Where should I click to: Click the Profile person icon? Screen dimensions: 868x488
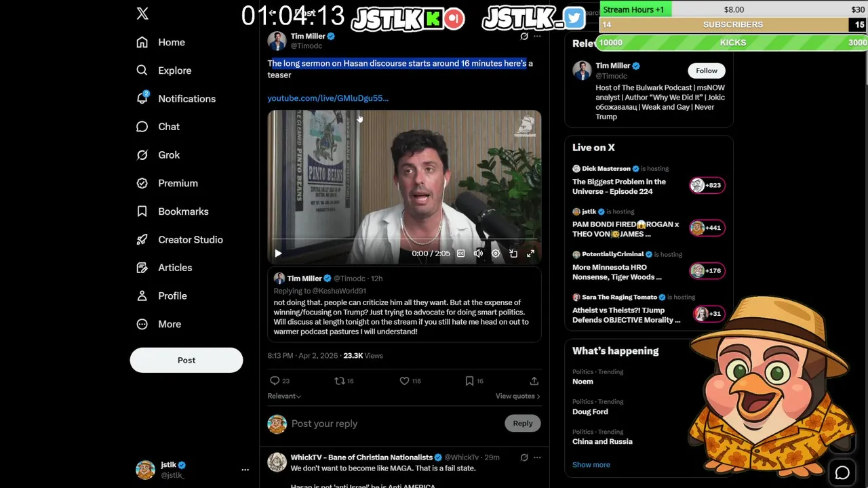[x=142, y=296]
